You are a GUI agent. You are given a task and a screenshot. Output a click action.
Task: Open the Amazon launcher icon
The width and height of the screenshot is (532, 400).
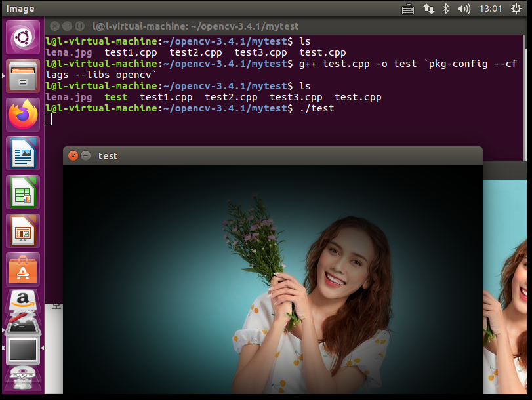click(x=23, y=300)
